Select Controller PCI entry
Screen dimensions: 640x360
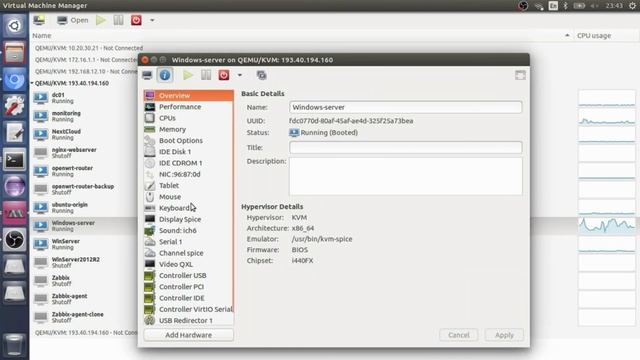pyautogui.click(x=189, y=287)
